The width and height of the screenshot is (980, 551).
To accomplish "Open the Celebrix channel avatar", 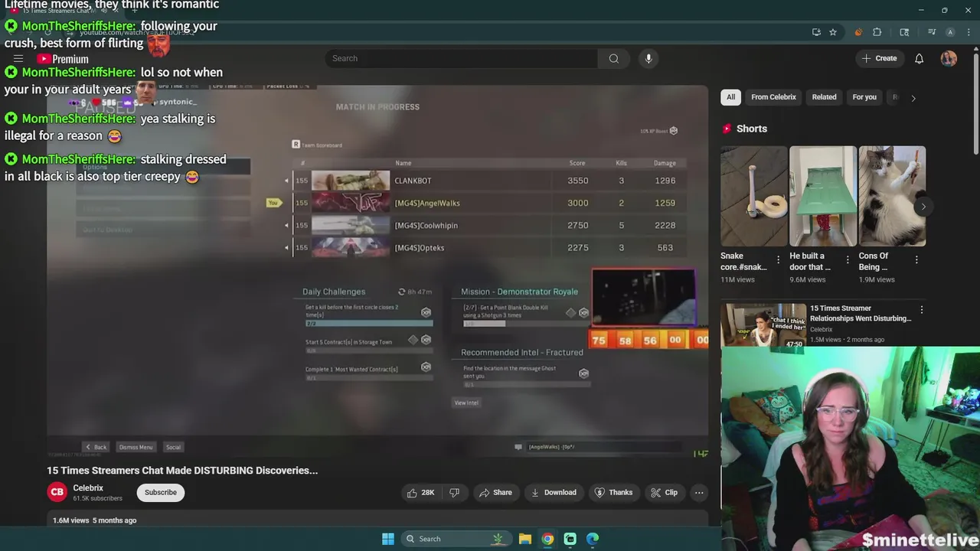I will coord(57,492).
